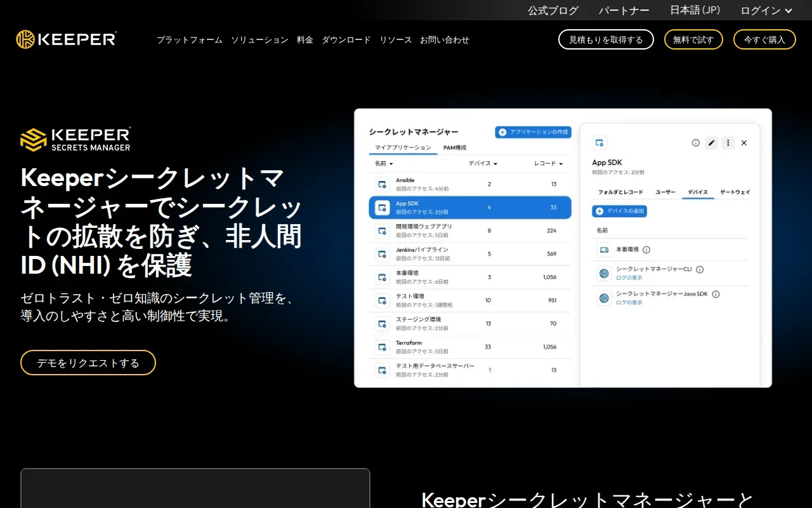Click the シークレットマネージャーJava SDK Keeper icon
Viewport: 812px width, 508px height.
tap(604, 298)
